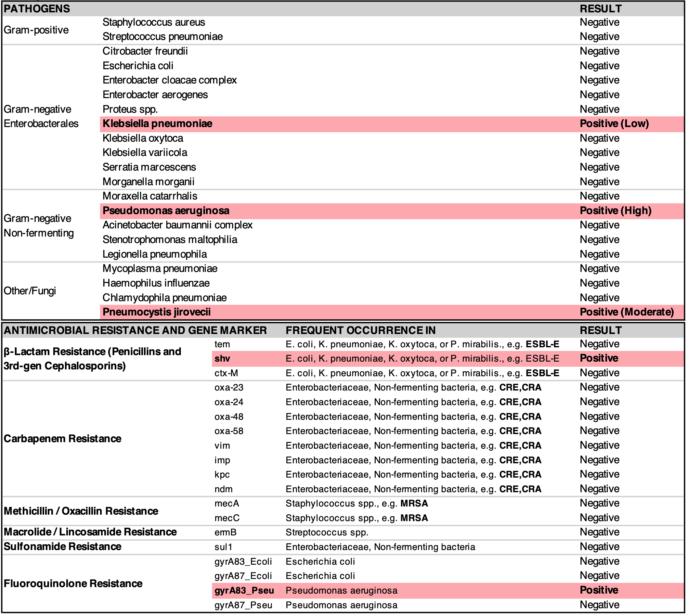Screen dimensions: 687x616
Task: Click the Legionella pneumophila row
Action: pos(154,254)
